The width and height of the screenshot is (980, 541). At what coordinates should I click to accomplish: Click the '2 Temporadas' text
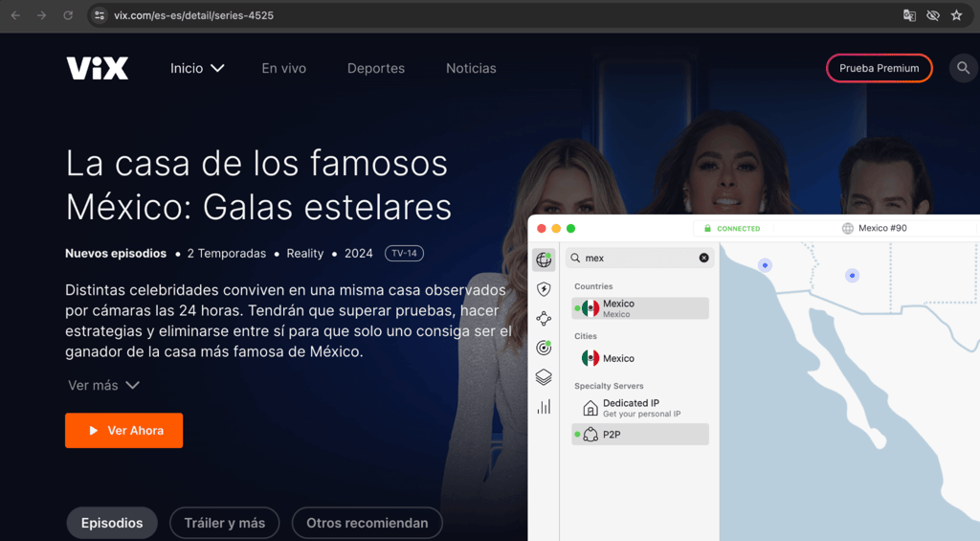[x=226, y=254]
